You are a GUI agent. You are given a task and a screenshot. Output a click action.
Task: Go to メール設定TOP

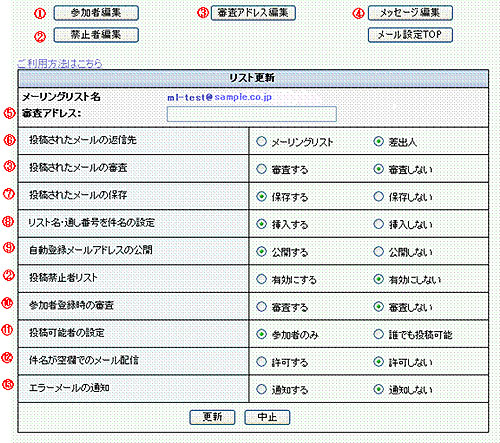pyautogui.click(x=410, y=35)
